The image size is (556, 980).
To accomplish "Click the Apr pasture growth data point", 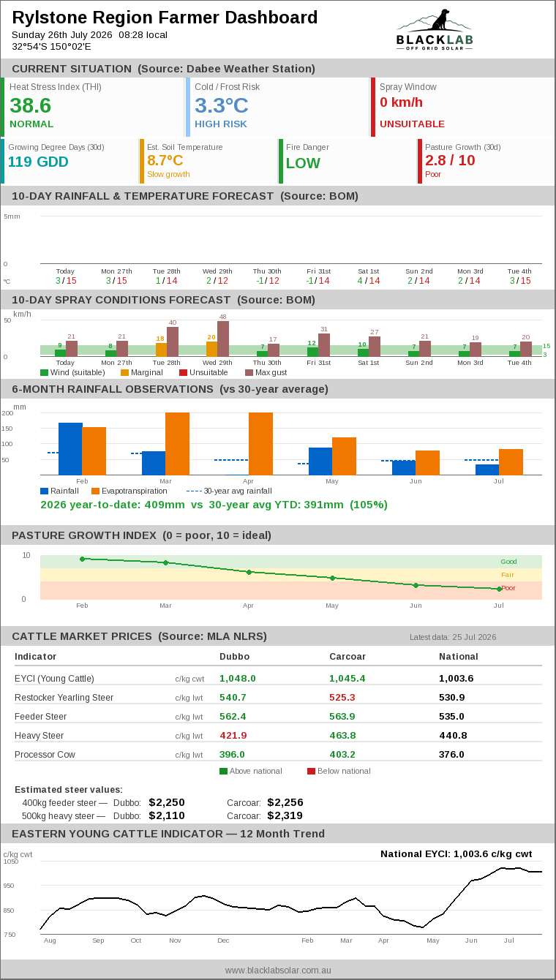I will [249, 572].
